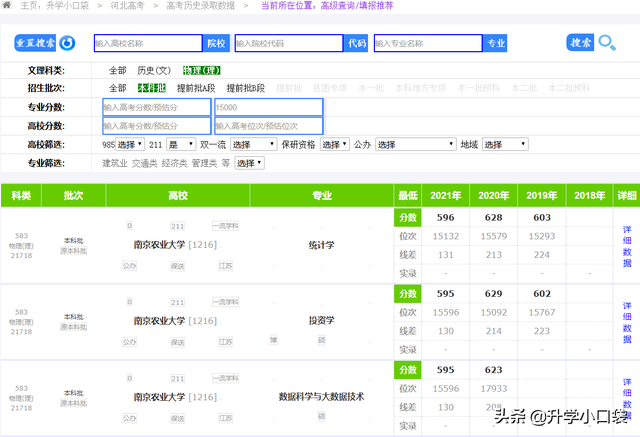Click the 专业分数 score input box
Screen dimensions: 640x437
pyautogui.click(x=157, y=107)
